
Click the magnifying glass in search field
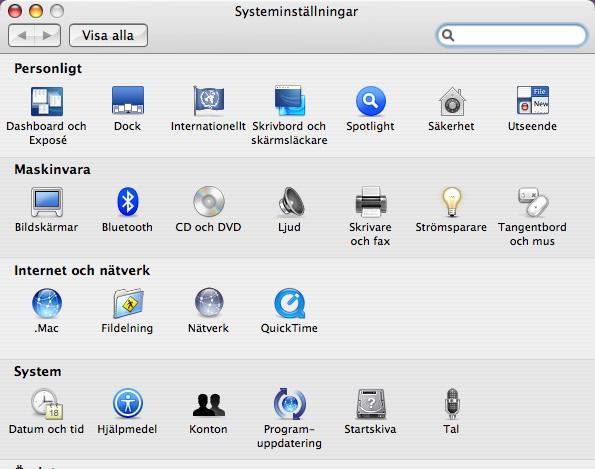click(x=448, y=35)
